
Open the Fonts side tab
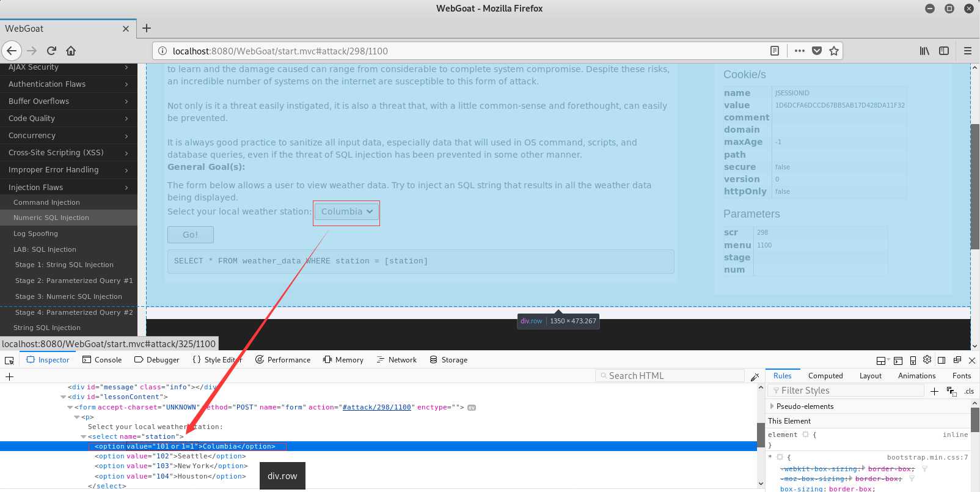pos(962,376)
